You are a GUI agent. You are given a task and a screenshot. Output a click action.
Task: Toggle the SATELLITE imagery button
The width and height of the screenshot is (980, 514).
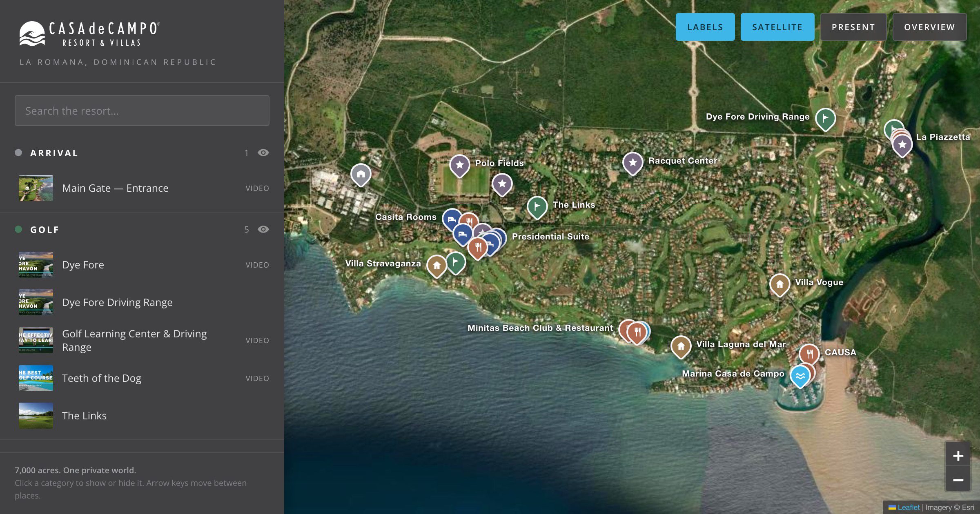coord(777,27)
